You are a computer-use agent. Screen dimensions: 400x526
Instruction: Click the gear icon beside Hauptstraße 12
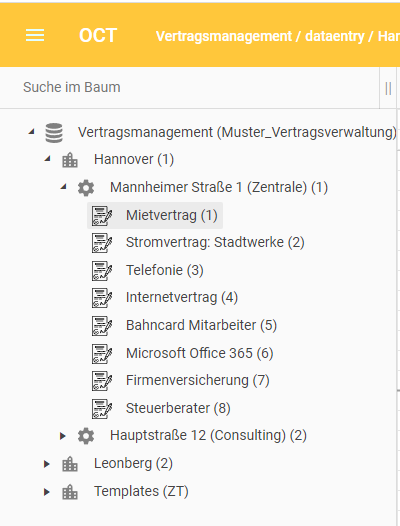(x=86, y=436)
